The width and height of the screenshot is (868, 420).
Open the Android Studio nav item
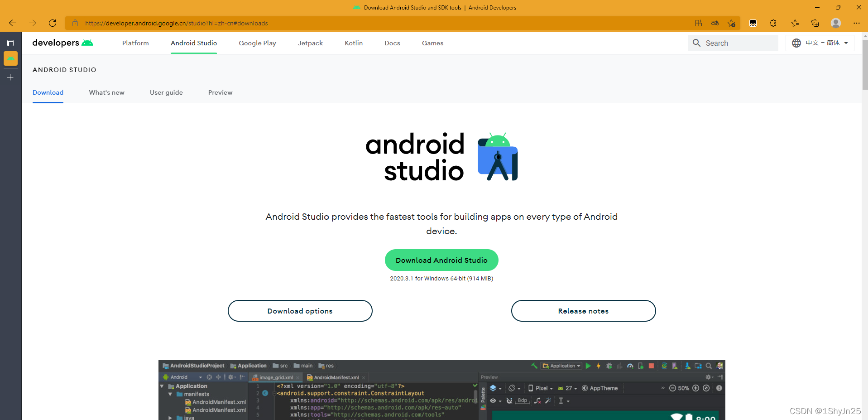coord(194,43)
